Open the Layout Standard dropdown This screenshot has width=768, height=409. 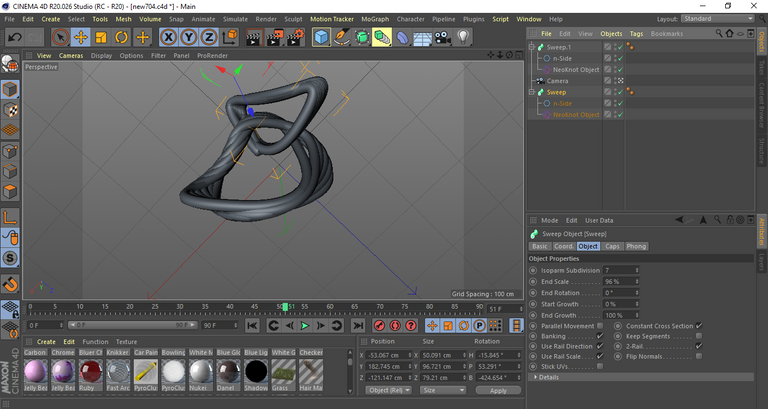[x=718, y=19]
